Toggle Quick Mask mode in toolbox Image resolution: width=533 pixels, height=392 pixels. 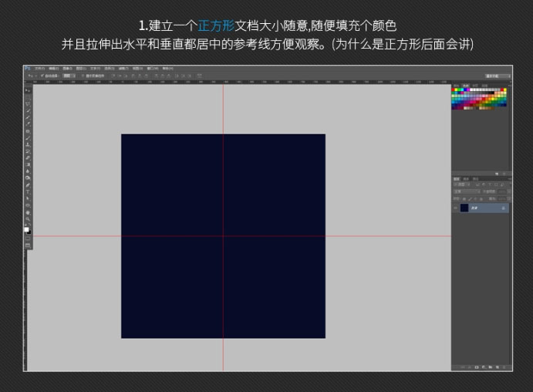coord(28,238)
